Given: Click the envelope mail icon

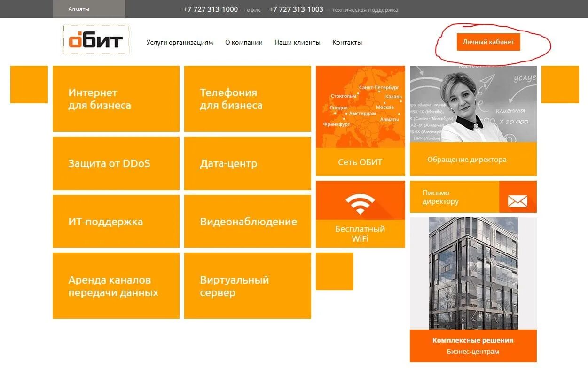Looking at the screenshot, I should click(x=517, y=202).
